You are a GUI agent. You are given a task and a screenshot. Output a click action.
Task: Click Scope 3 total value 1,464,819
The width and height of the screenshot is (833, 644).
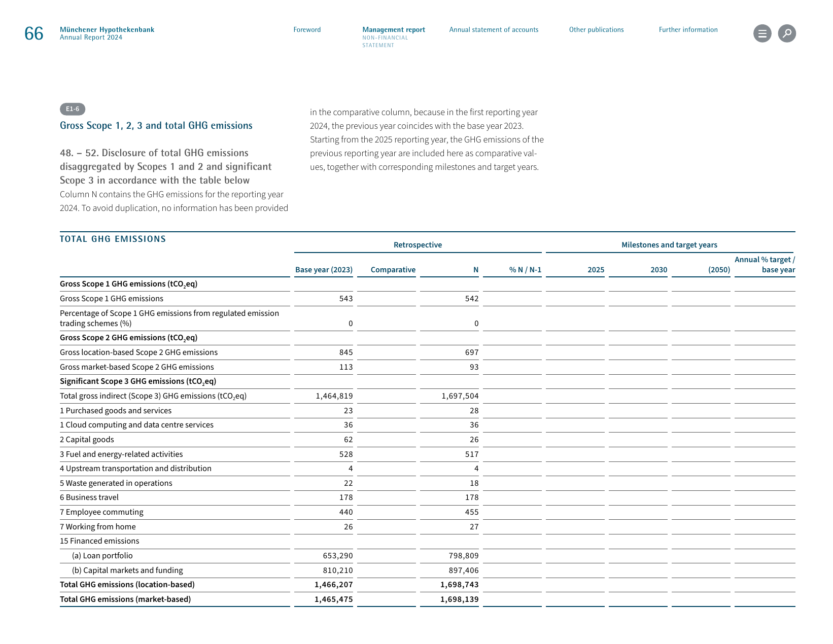[334, 396]
